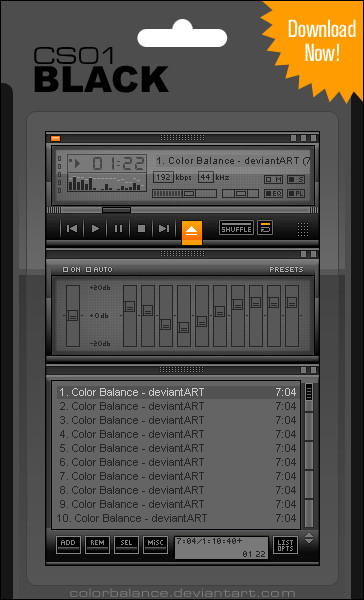
Task: Skip to the next track
Action: tap(164, 228)
